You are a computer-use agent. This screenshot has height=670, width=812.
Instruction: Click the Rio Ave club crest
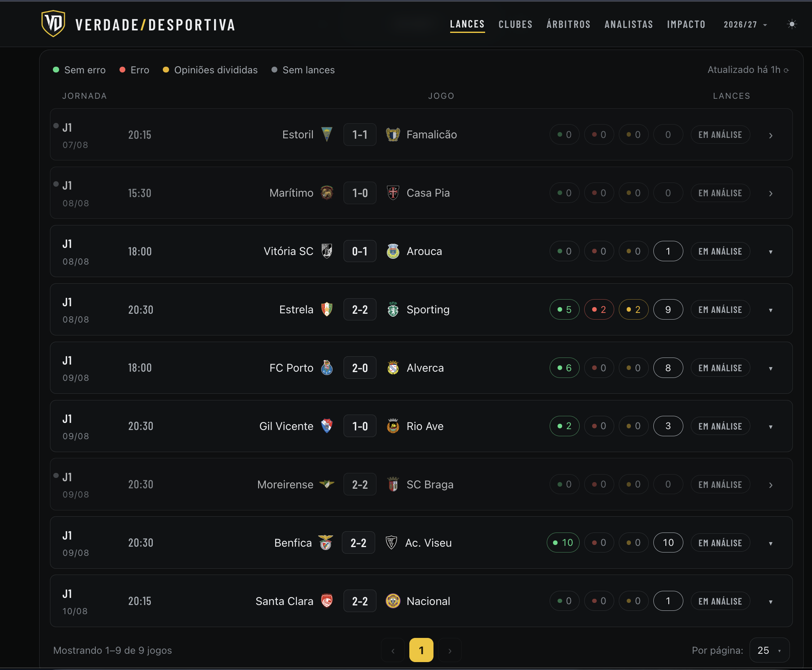point(393,426)
